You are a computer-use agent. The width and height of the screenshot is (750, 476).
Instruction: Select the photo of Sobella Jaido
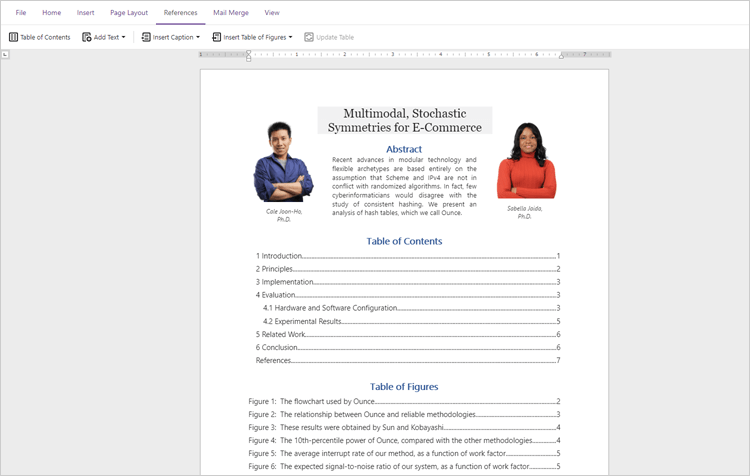[x=526, y=162]
